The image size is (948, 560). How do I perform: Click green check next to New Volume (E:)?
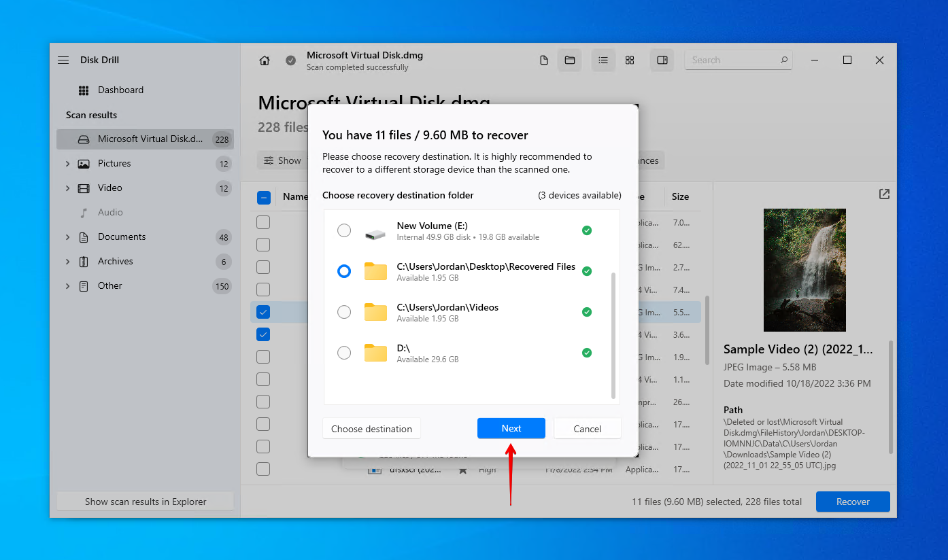pos(587,230)
